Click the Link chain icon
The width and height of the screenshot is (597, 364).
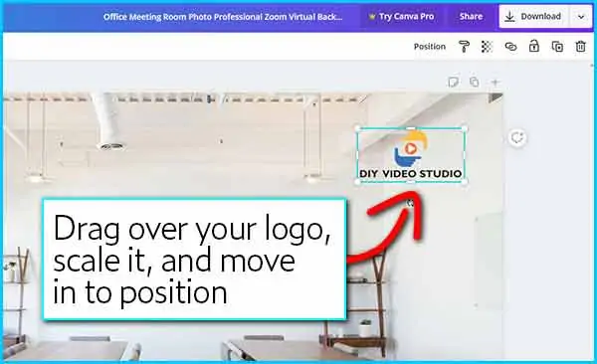pyautogui.click(x=510, y=47)
